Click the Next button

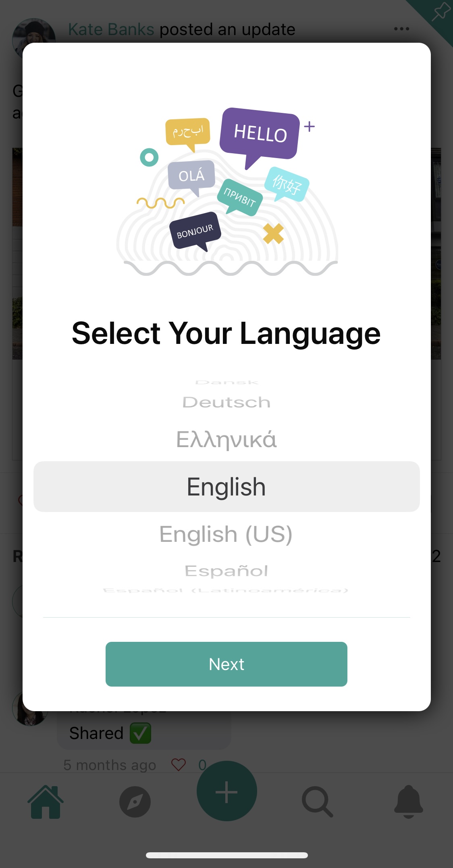coord(226,664)
